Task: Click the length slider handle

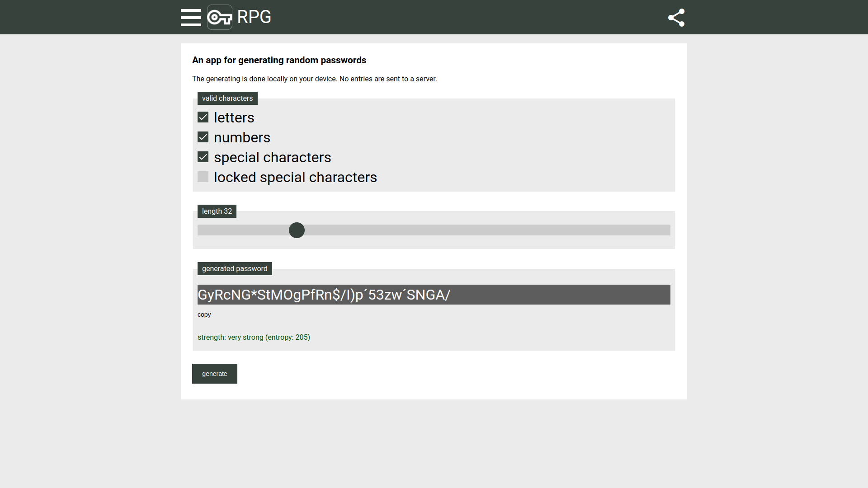Action: tap(297, 230)
